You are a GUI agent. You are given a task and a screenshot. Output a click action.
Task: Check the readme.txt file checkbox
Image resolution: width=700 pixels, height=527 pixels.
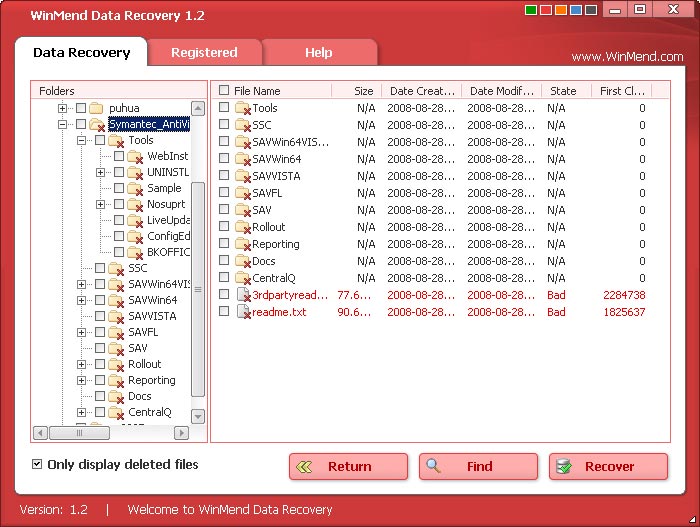224,312
